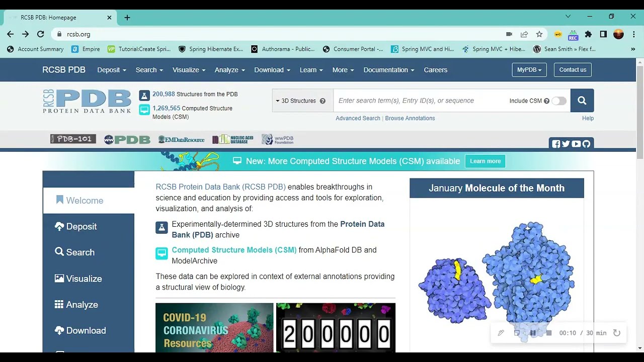Go back with the browser back arrow

click(x=11, y=34)
